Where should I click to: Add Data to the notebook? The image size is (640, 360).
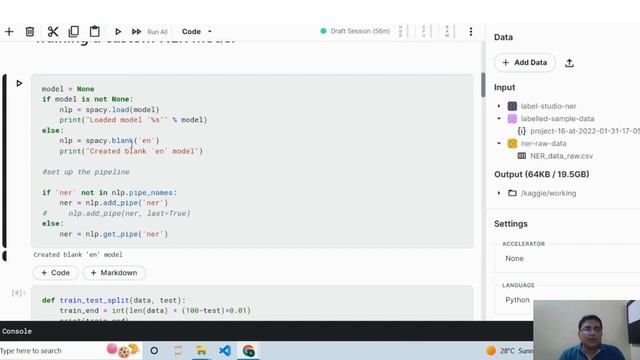(524, 62)
